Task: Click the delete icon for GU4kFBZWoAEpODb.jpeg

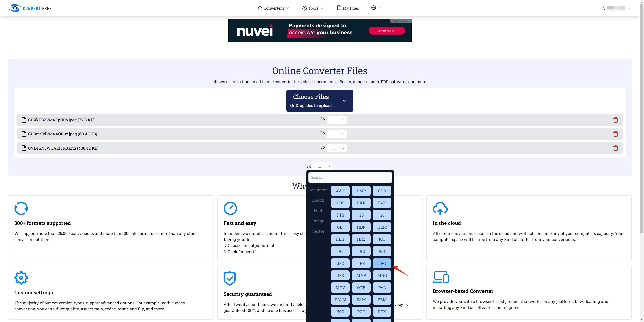Action: [616, 120]
